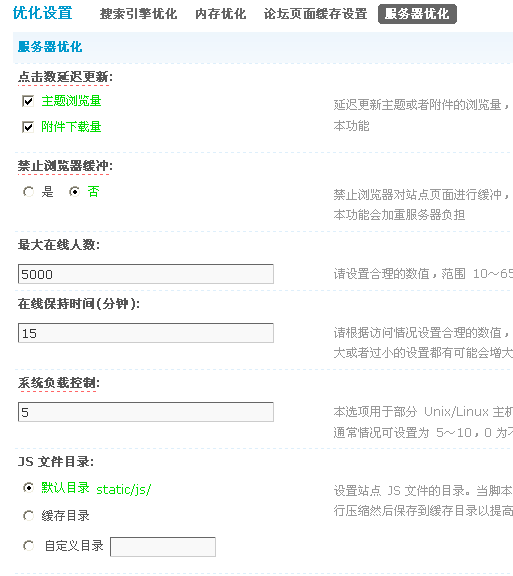513x576 pixels.
Task: Click the 主题浏览量 green label text
Action: (x=71, y=101)
